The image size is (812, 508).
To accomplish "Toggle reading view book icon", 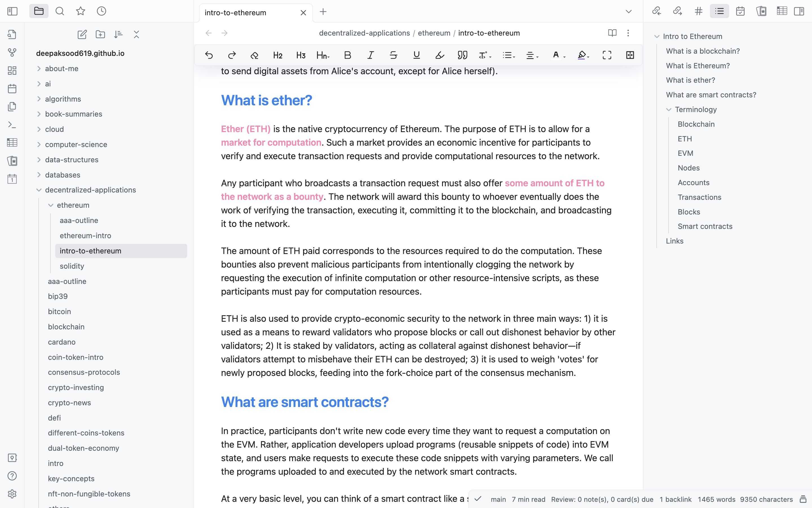I will (612, 33).
